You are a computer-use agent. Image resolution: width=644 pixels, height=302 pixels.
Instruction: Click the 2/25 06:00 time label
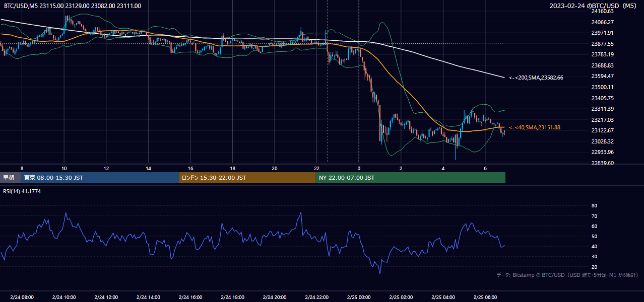point(485,297)
